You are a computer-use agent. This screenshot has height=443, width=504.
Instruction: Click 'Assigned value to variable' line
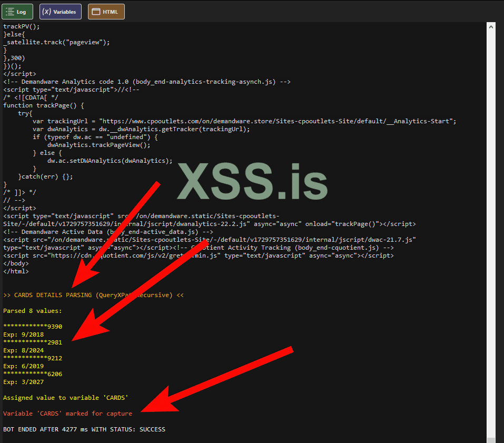pos(66,398)
